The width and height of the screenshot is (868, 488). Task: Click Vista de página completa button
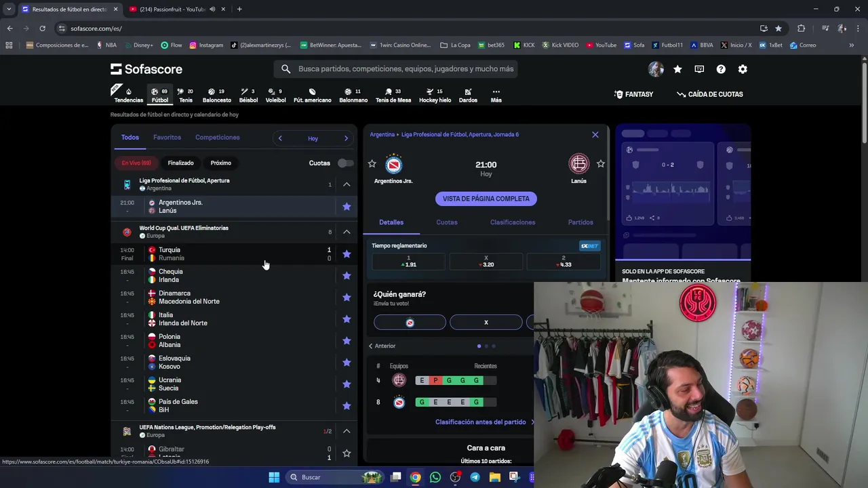[x=486, y=199]
